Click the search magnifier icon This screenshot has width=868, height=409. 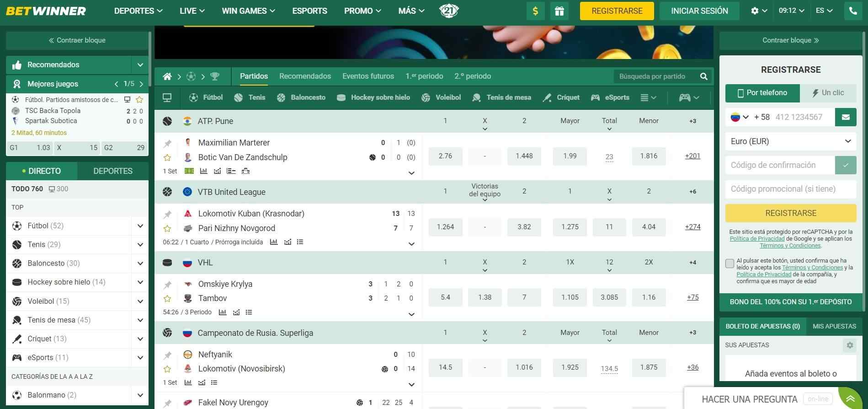704,76
